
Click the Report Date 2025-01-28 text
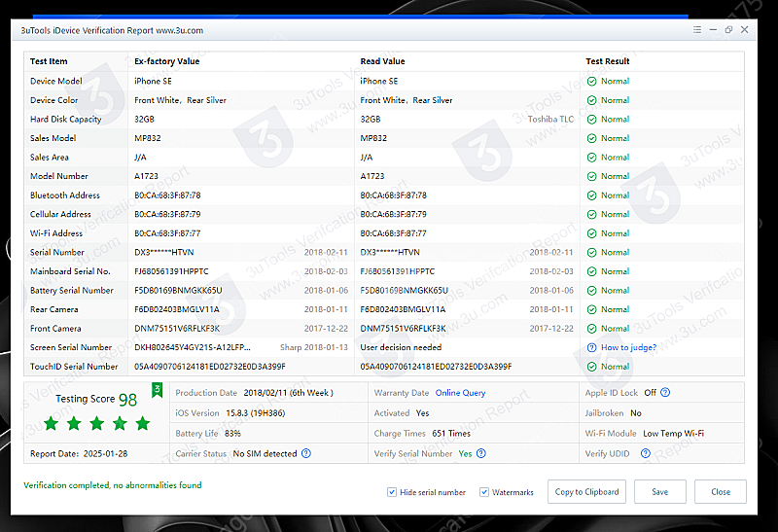click(79, 453)
